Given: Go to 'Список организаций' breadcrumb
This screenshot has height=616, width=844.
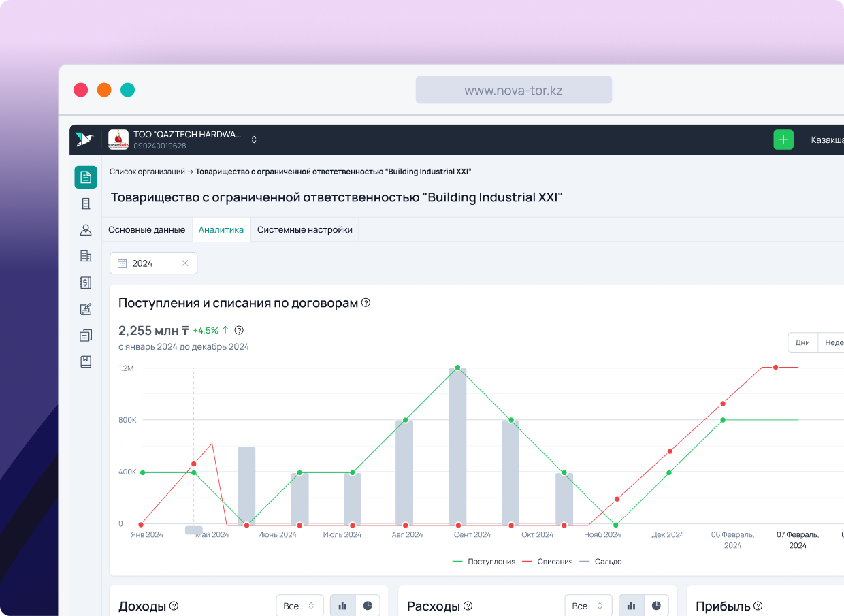Looking at the screenshot, I should (147, 172).
